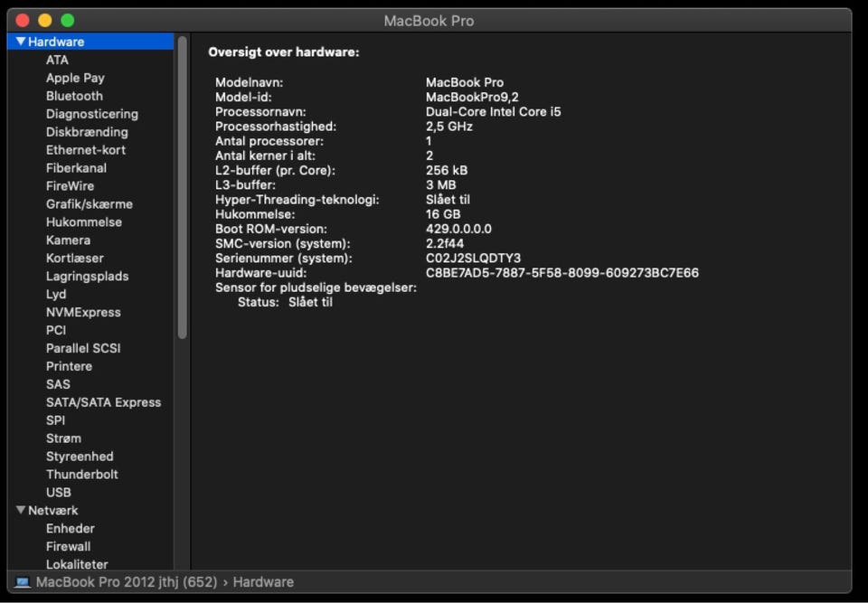Open FireWire in the sidebar
The height and width of the screenshot is (603, 868).
click(x=70, y=186)
